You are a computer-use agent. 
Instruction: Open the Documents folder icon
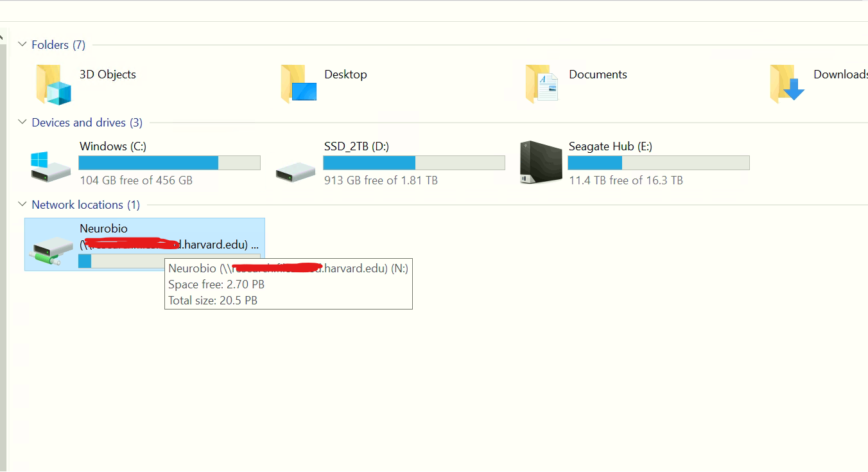click(542, 85)
